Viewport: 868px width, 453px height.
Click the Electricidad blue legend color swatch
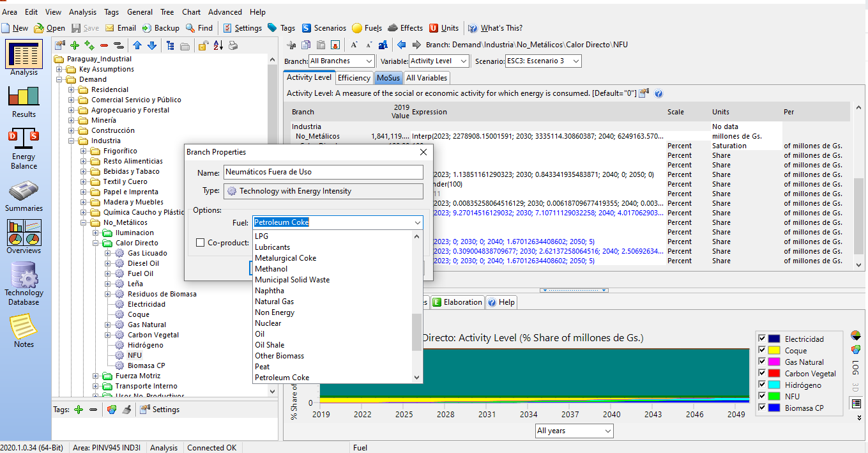pos(774,339)
